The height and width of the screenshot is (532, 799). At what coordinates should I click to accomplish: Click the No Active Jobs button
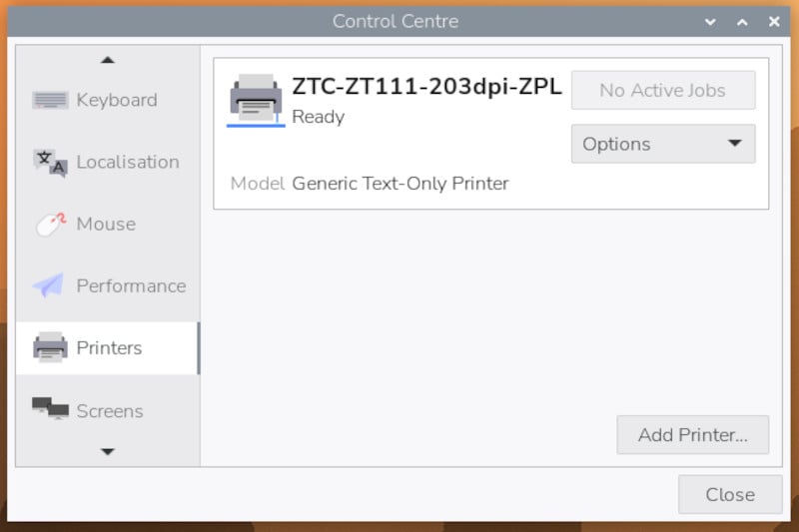point(663,90)
